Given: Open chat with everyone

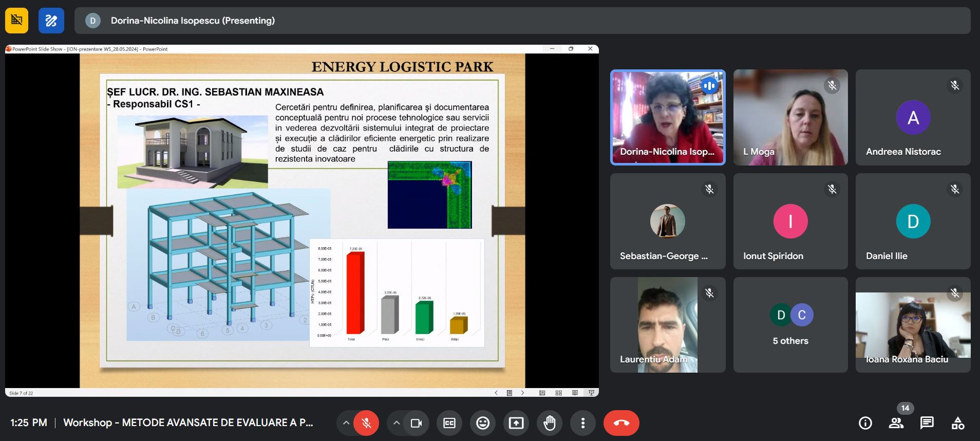Looking at the screenshot, I should [927, 423].
